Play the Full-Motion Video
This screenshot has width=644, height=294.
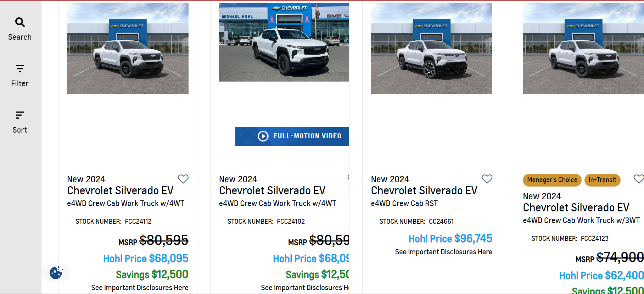click(307, 136)
